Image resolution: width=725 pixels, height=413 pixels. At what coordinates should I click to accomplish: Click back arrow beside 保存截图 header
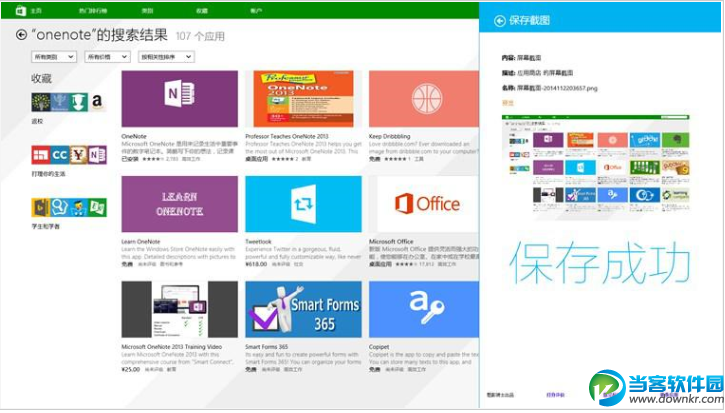(x=499, y=21)
